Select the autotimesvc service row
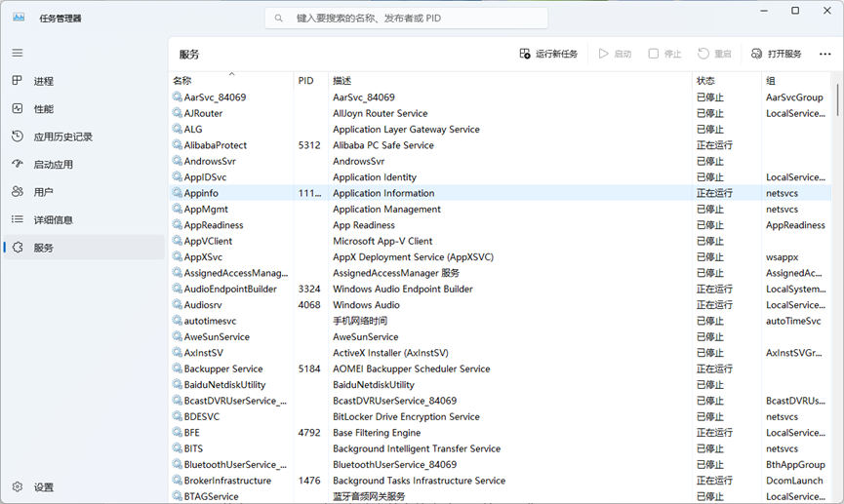This screenshot has width=844, height=504. click(x=500, y=321)
